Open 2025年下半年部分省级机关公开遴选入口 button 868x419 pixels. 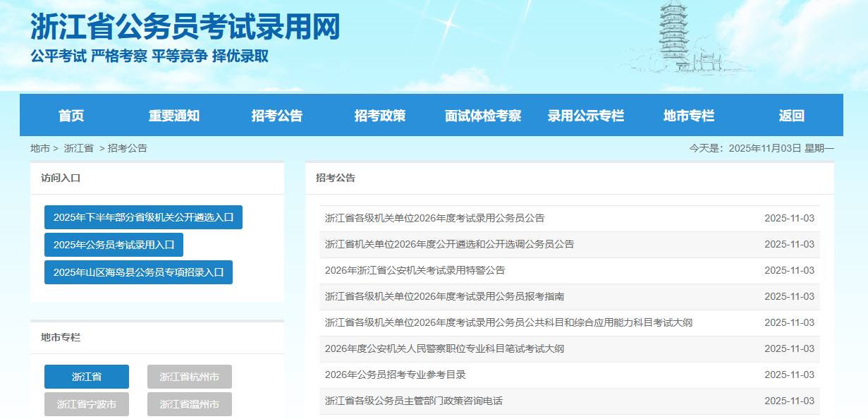click(143, 217)
